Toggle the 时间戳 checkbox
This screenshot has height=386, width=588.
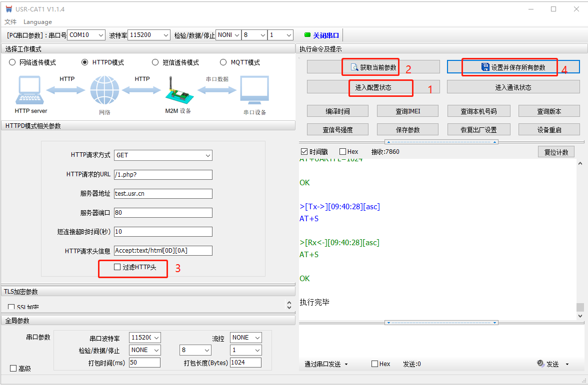point(304,151)
